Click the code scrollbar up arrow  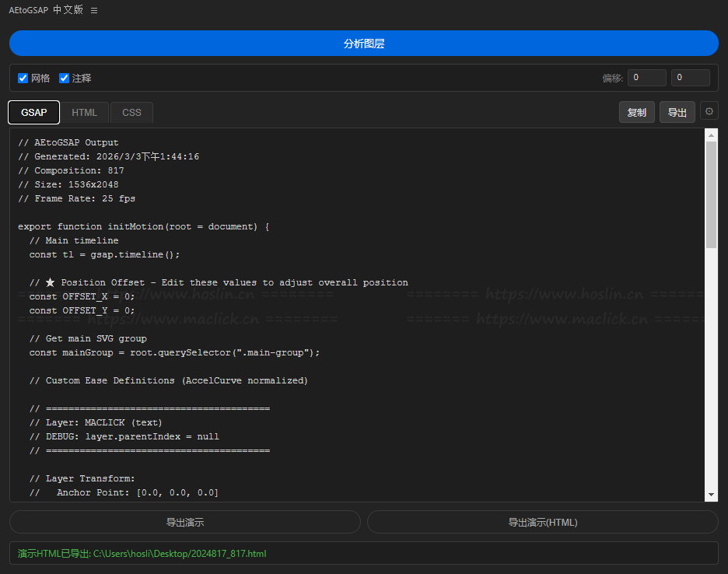(711, 135)
